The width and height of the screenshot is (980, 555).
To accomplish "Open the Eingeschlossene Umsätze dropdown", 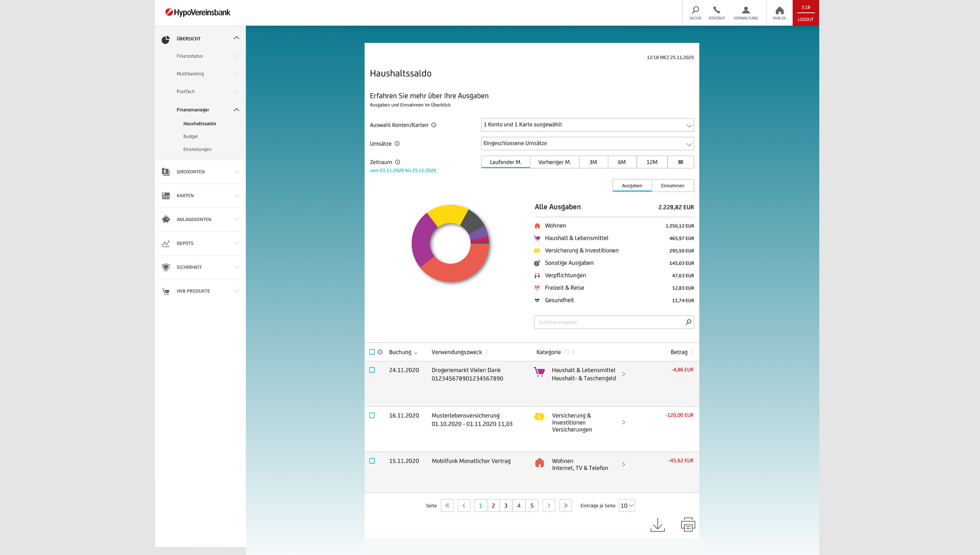I will (x=587, y=144).
